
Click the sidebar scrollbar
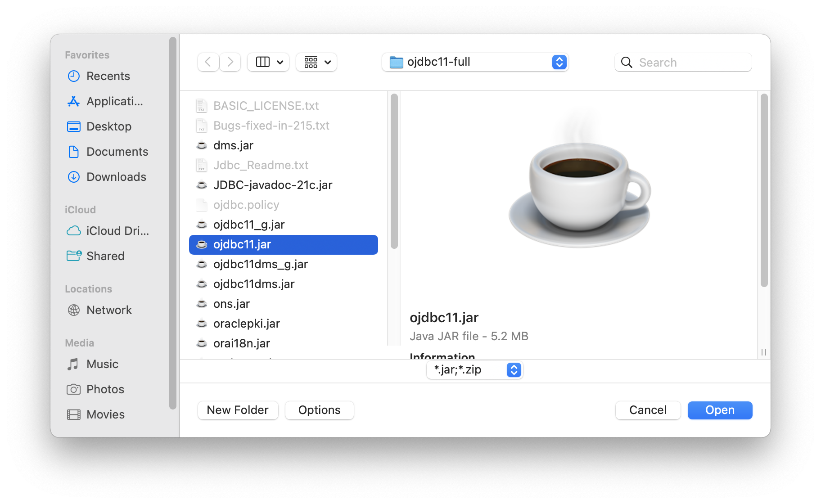[173, 223]
